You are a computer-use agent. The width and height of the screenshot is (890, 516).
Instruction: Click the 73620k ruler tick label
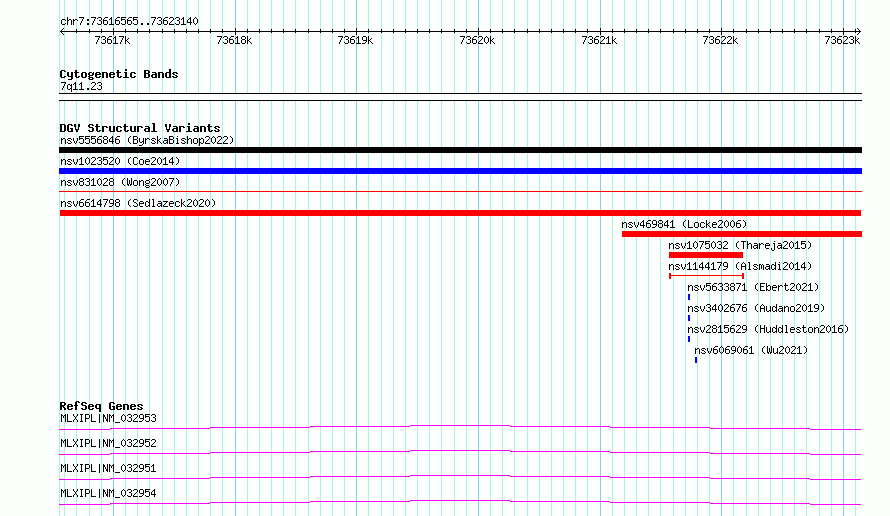tap(477, 40)
